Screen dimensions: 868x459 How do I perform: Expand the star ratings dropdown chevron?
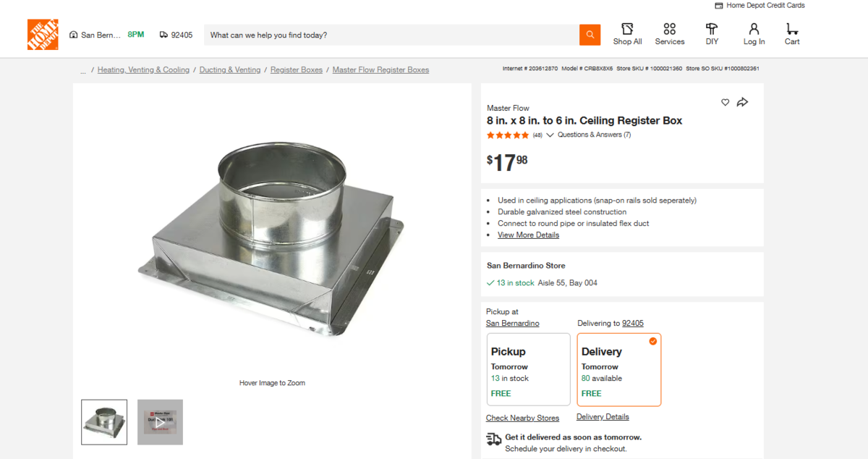click(x=550, y=135)
